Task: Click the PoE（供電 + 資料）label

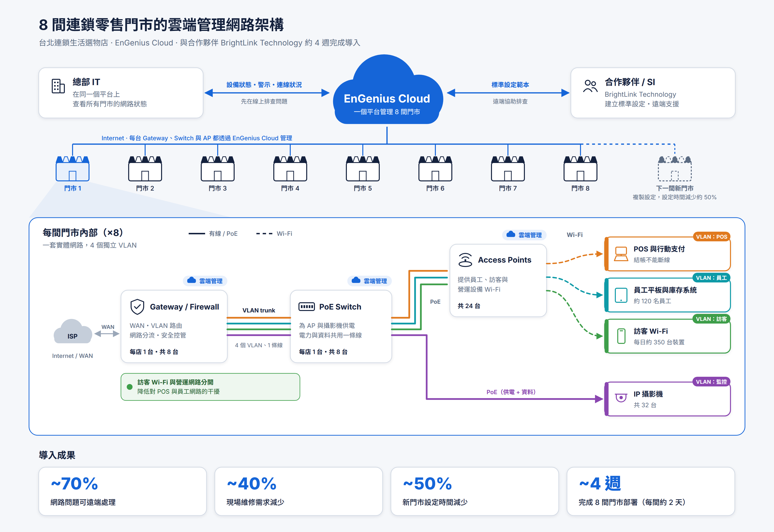Action: click(511, 392)
